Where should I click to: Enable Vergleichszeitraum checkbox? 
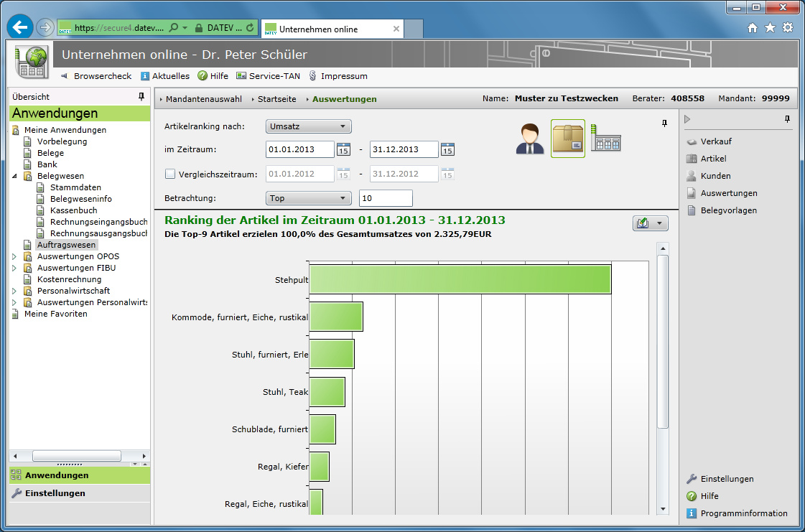[170, 174]
